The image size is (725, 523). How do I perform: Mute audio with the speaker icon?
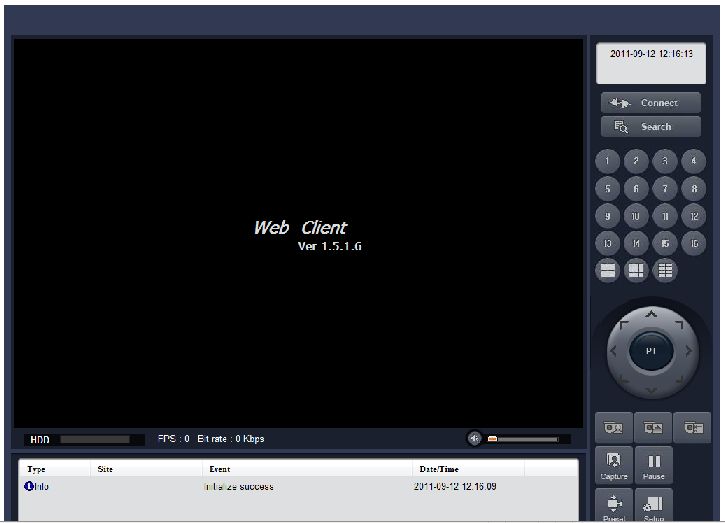pos(474,438)
